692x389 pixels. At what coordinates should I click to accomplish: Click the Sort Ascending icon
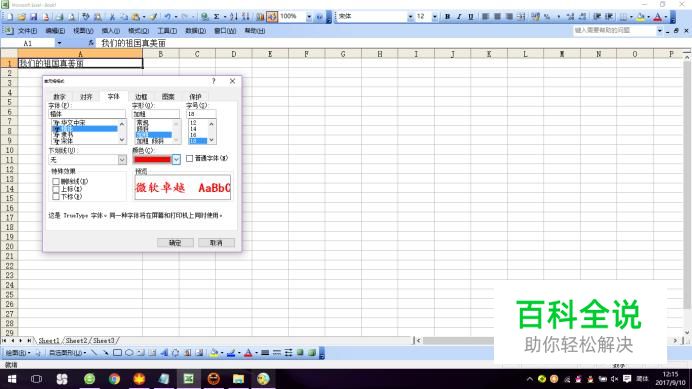click(x=233, y=17)
